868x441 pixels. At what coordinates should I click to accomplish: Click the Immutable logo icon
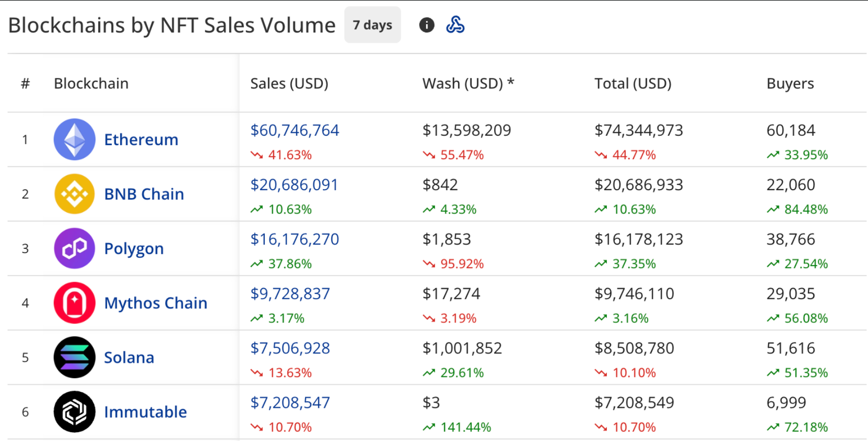(x=74, y=412)
